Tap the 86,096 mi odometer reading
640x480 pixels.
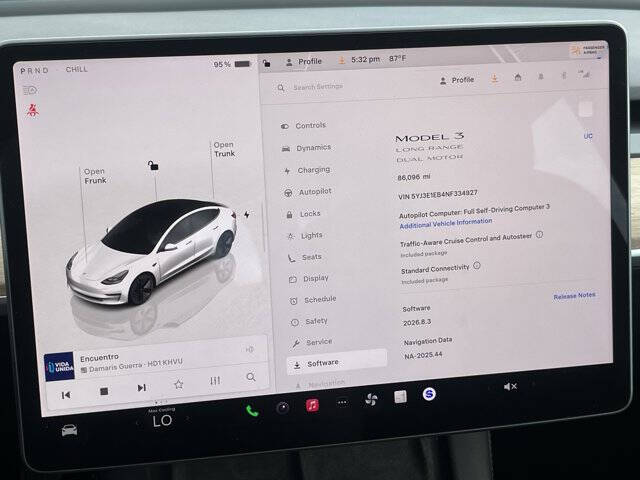click(413, 178)
